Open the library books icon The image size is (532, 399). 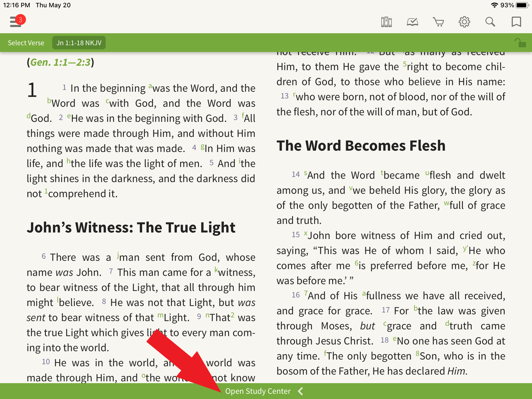point(386,22)
